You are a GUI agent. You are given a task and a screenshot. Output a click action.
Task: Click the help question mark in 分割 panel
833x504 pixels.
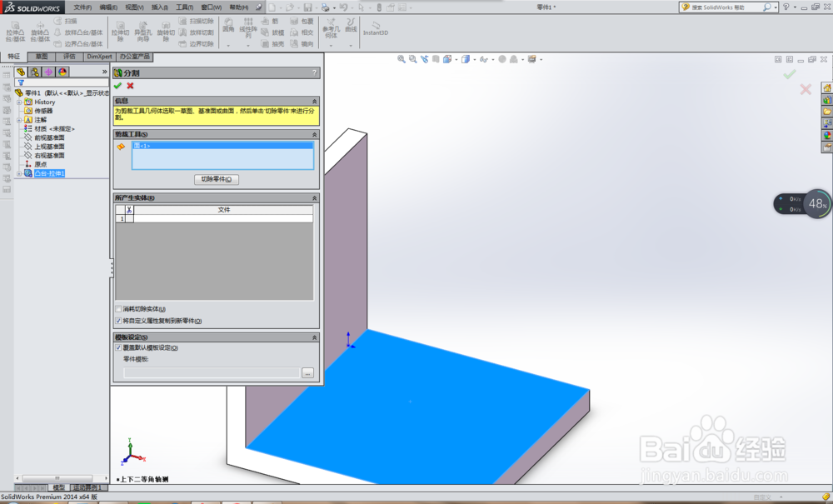tap(314, 72)
